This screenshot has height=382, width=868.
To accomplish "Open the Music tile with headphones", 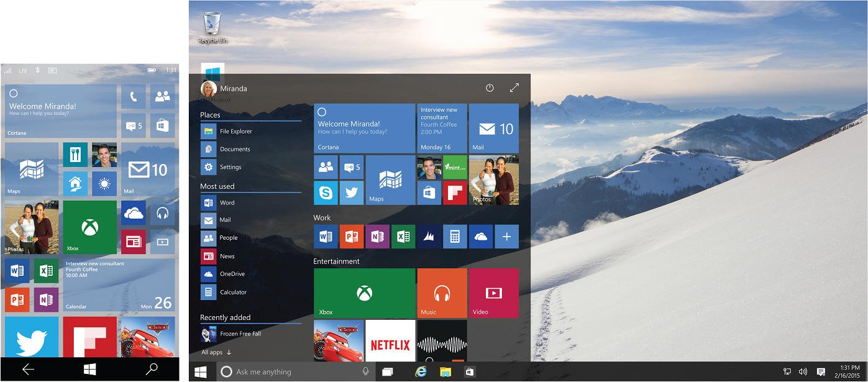I will click(x=442, y=293).
